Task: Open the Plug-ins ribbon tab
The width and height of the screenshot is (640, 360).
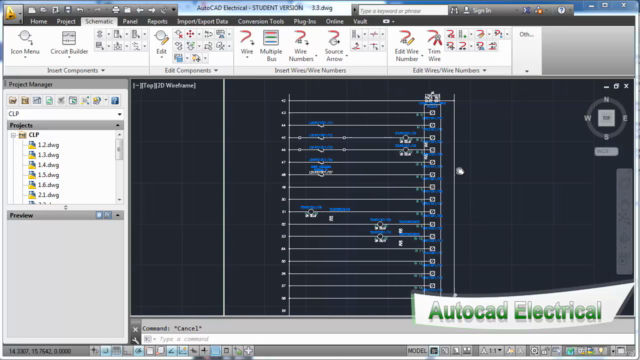Action: coord(305,21)
